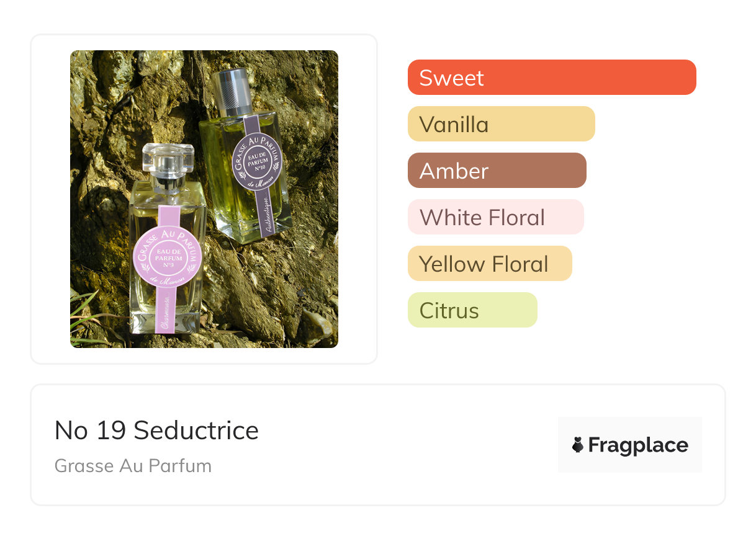Open the Grasse Au Parfum brand link

(133, 466)
